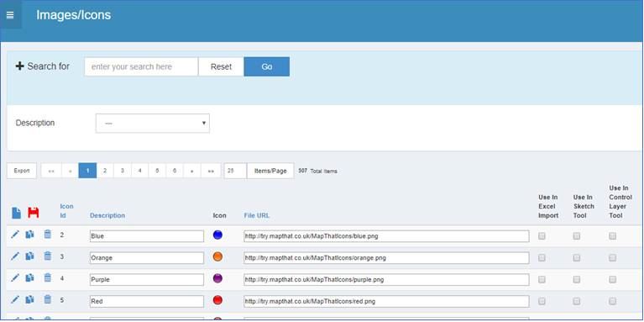Edit the Orange row with the pencil
Image resolution: width=644 pixels, height=322 pixels.
(x=15, y=256)
